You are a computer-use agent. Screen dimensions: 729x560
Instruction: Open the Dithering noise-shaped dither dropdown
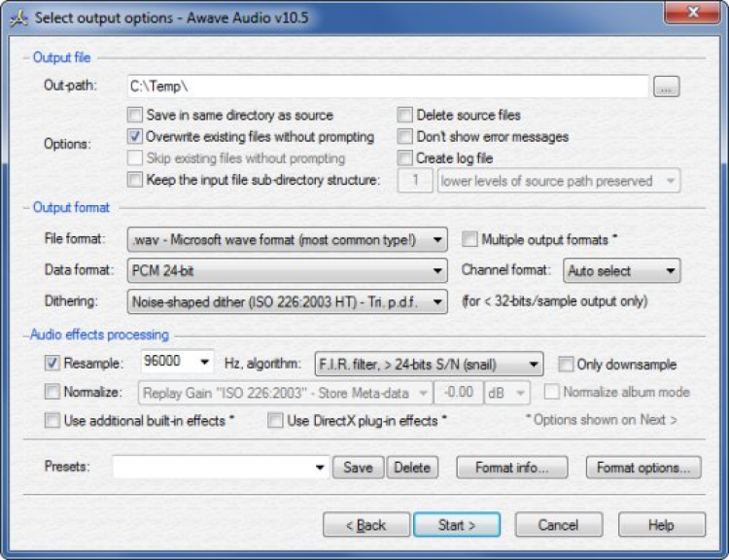288,301
